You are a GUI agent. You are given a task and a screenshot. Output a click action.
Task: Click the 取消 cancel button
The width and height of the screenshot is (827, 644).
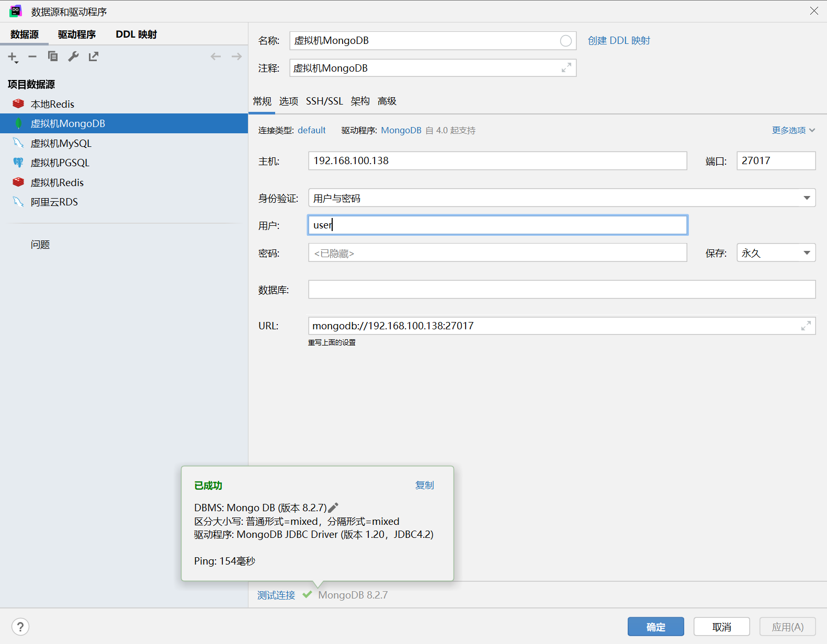point(722,627)
